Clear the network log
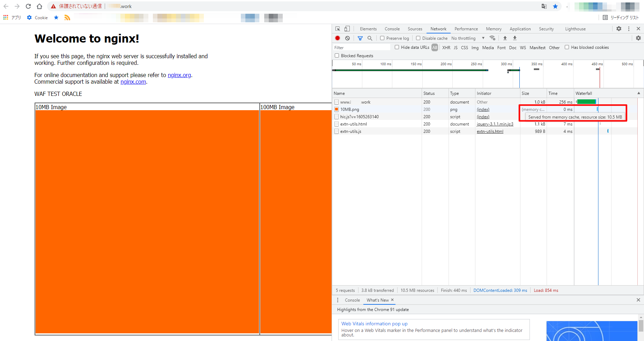Viewport: 644px width, 341px height. pyautogui.click(x=347, y=38)
